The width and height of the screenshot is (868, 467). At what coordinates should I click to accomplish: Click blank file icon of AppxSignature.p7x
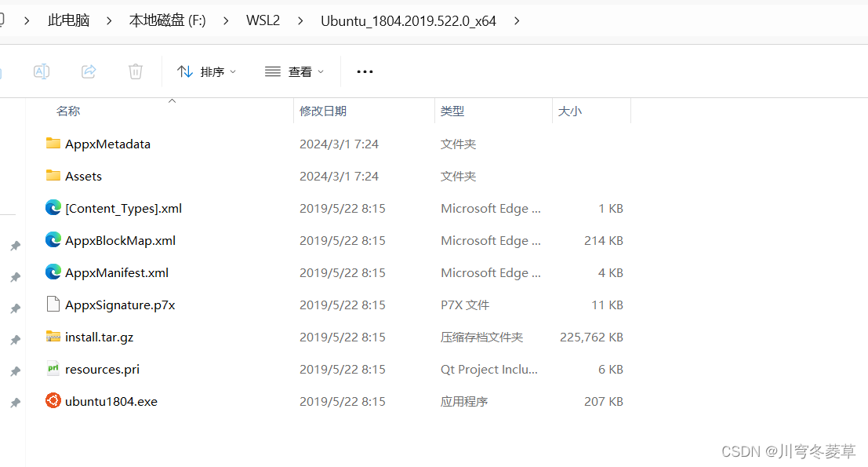tap(53, 304)
